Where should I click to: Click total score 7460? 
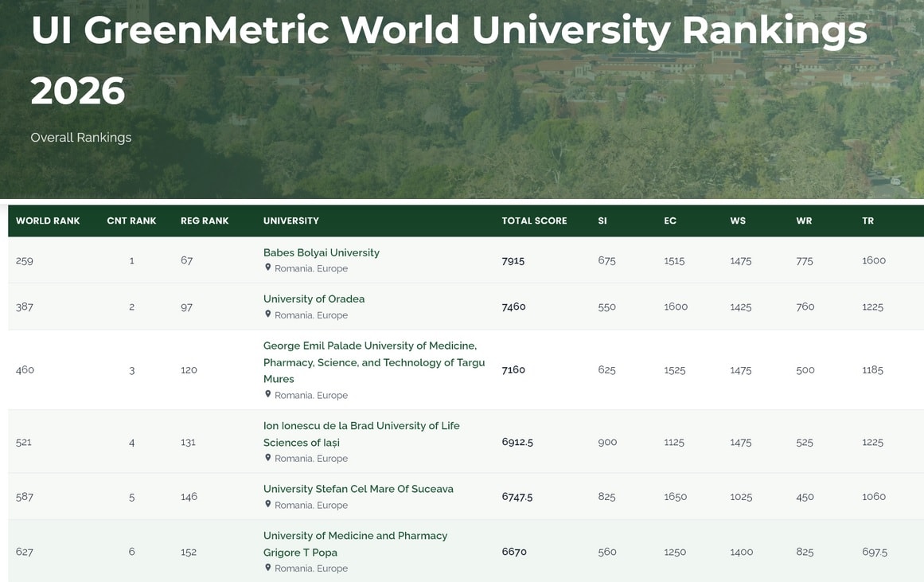(x=513, y=307)
